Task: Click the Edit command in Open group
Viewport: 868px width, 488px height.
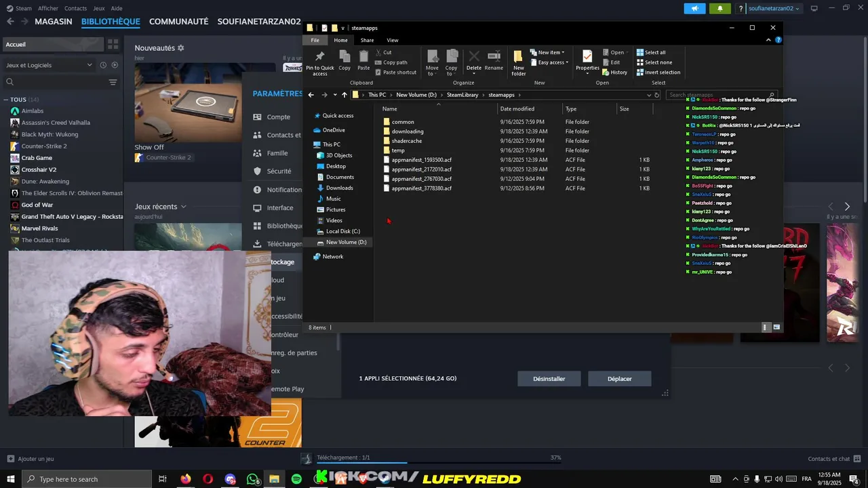Action: (x=611, y=62)
